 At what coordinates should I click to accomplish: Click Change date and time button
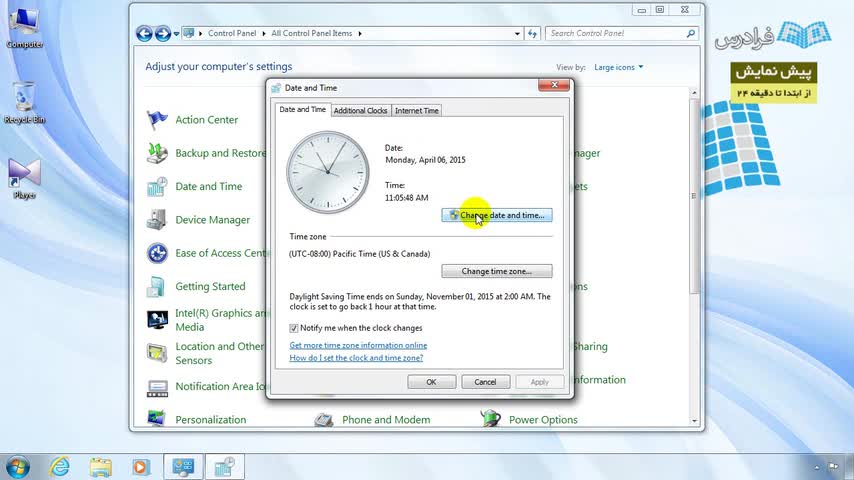497,215
